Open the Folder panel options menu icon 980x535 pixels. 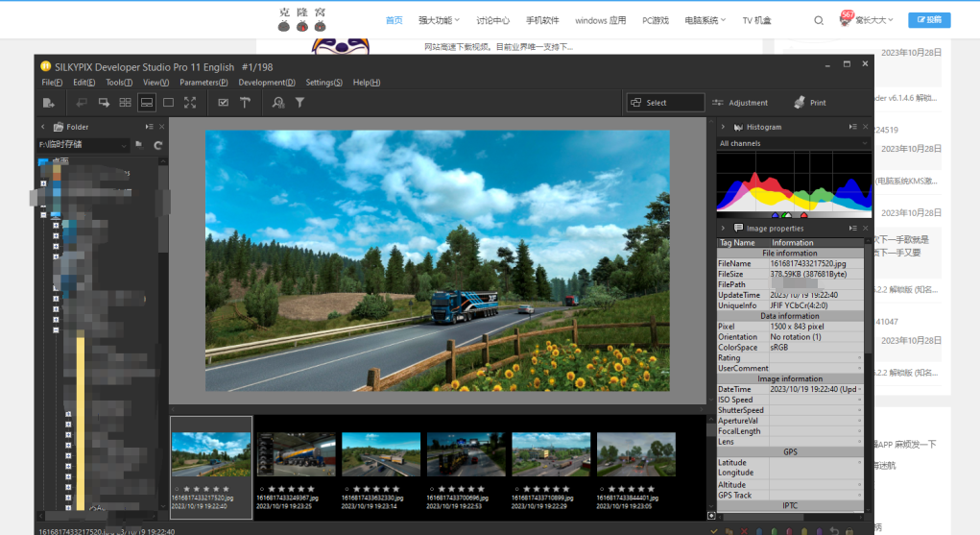[x=150, y=127]
